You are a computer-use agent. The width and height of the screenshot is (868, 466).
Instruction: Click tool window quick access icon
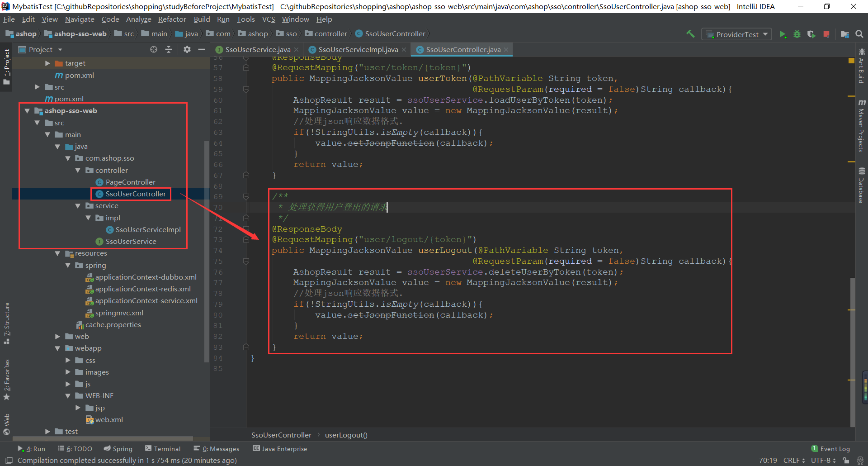tap(9, 460)
